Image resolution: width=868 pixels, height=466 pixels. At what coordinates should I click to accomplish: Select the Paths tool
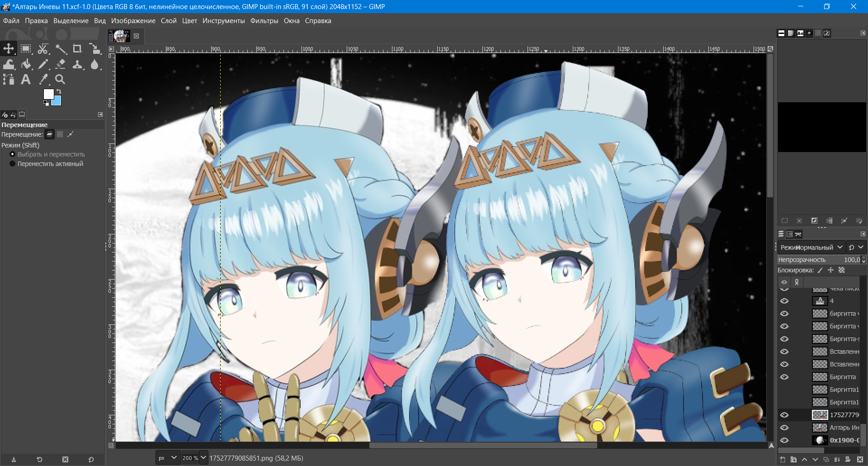[x=9, y=80]
